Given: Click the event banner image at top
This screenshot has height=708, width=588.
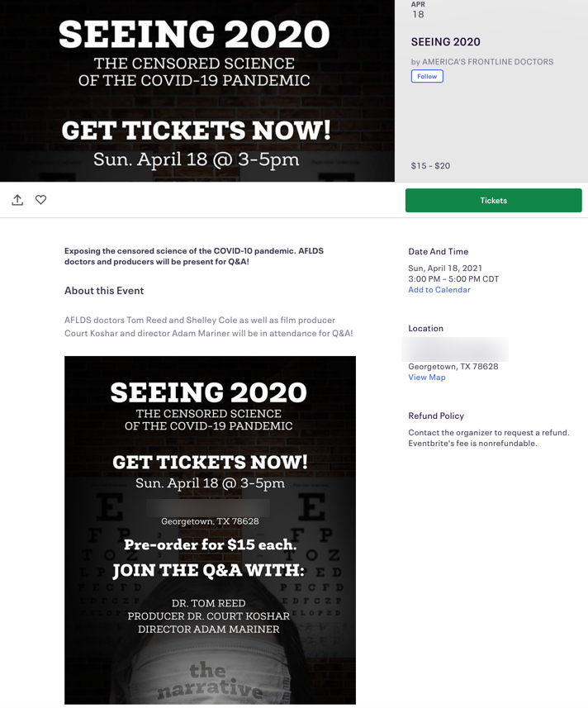Looking at the screenshot, I should 197,91.
